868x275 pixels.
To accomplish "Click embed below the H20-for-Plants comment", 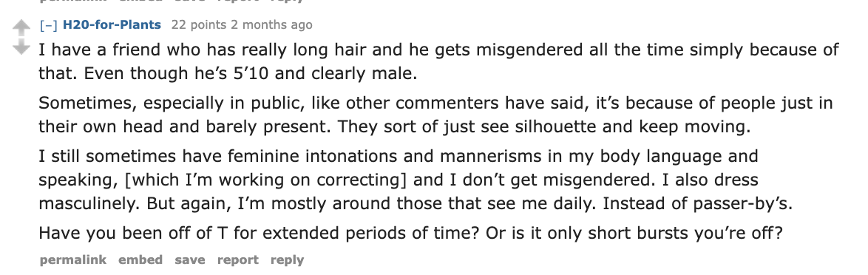I will 140,259.
